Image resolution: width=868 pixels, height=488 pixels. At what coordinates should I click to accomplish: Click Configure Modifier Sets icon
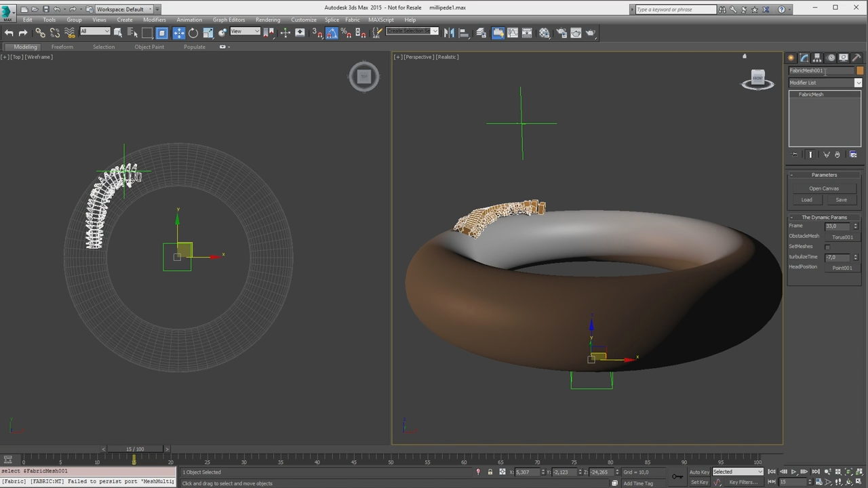(853, 155)
